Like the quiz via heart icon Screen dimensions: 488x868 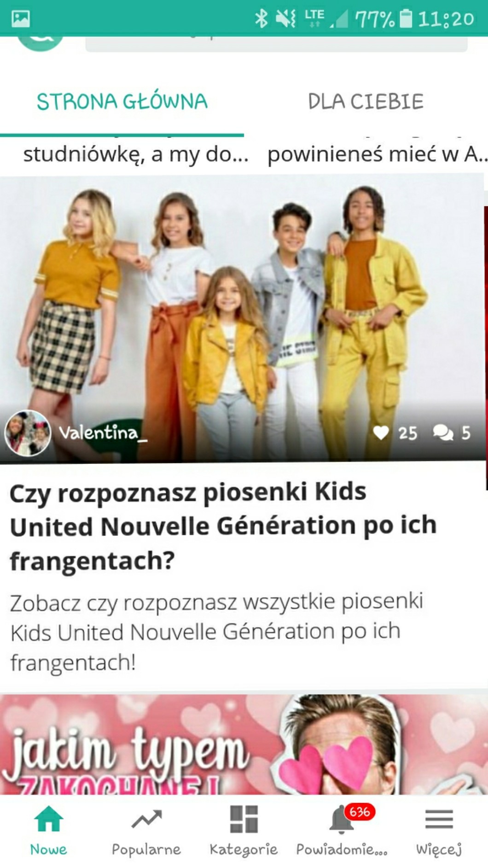[381, 433]
